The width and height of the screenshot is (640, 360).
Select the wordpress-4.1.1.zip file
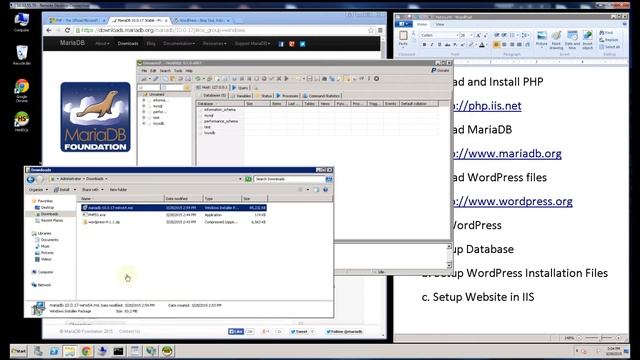pyautogui.click(x=174, y=222)
